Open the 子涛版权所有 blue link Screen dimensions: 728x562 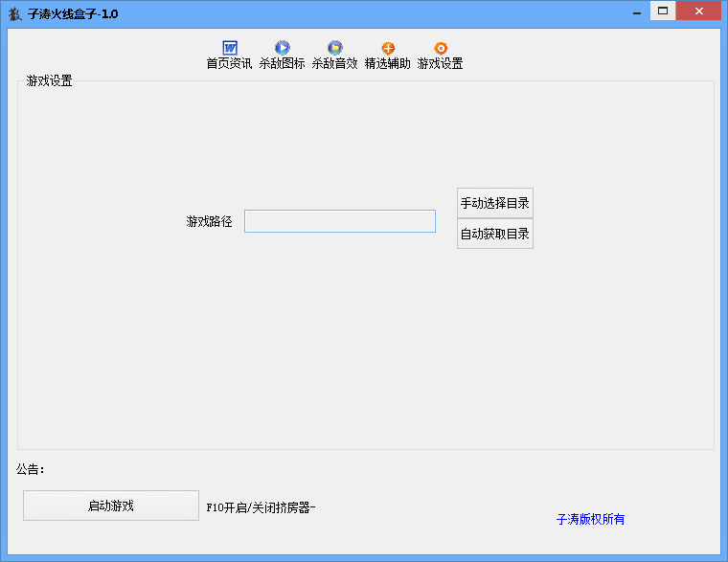tap(590, 519)
